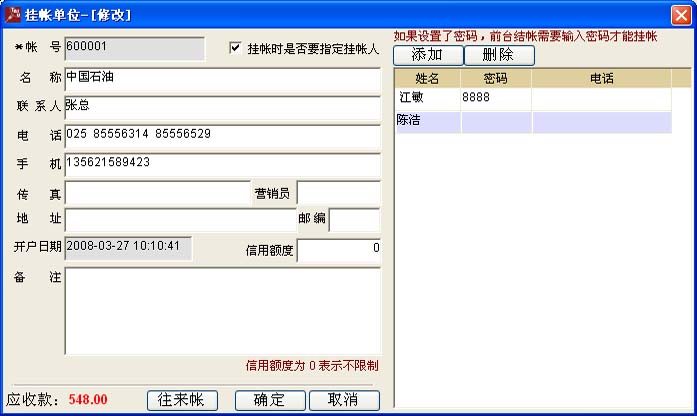Click the empty 传真 fax field

156,193
